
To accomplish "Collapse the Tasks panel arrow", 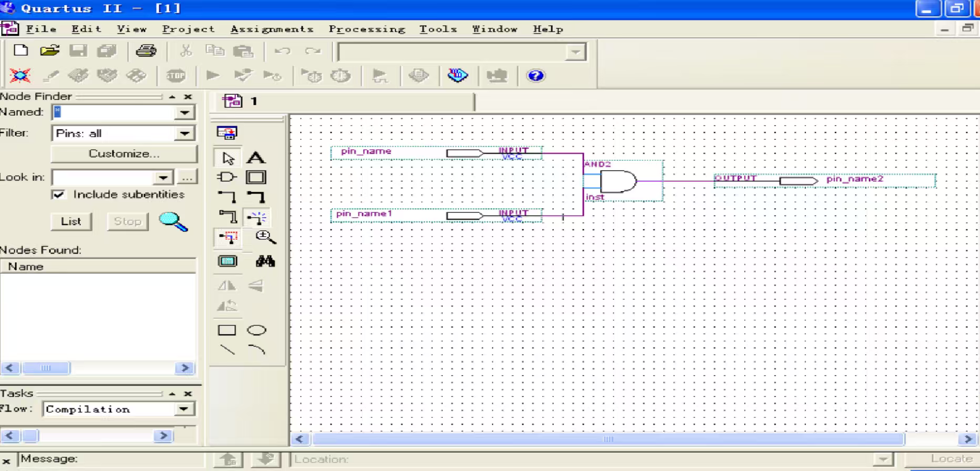I will (172, 394).
